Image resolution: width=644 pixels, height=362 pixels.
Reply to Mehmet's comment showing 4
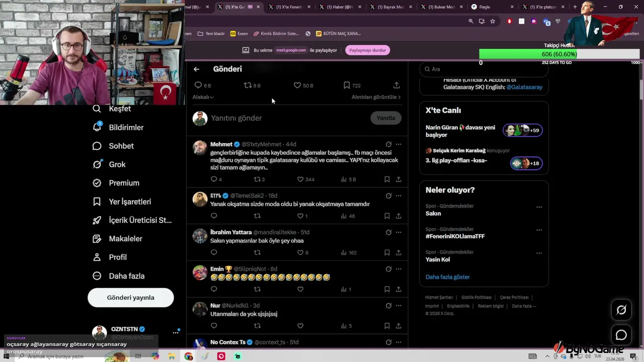pos(216,179)
